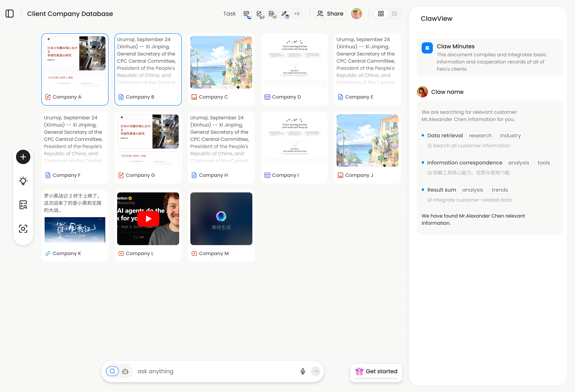
Task: Expand the +6 collaborator list
Action: click(x=297, y=14)
